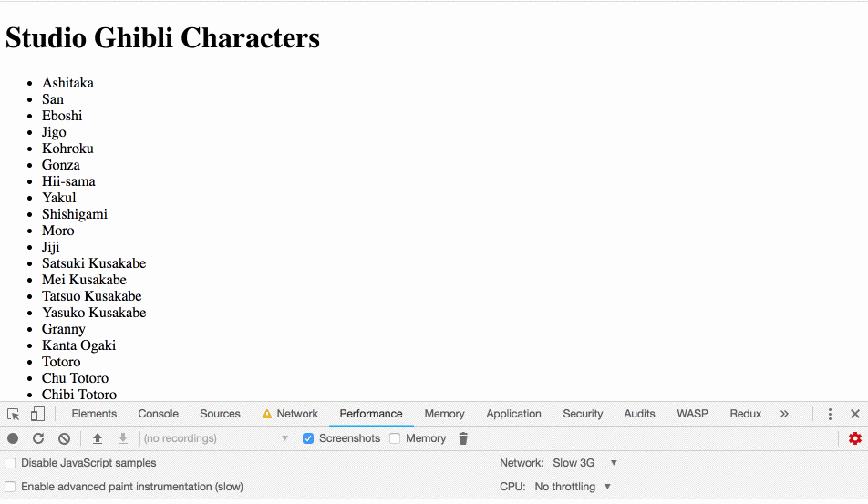The width and height of the screenshot is (868, 504).
Task: Open the no recordings dropdown
Action: pyautogui.click(x=215, y=438)
